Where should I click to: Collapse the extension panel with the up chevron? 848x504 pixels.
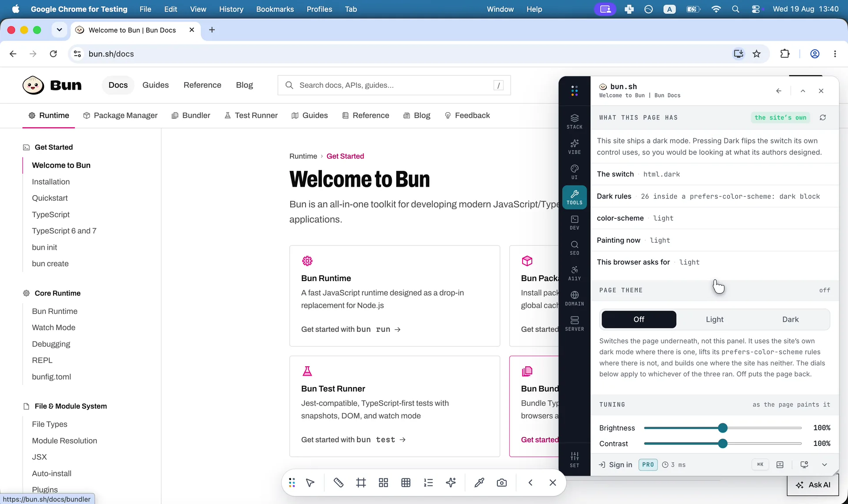pyautogui.click(x=803, y=91)
